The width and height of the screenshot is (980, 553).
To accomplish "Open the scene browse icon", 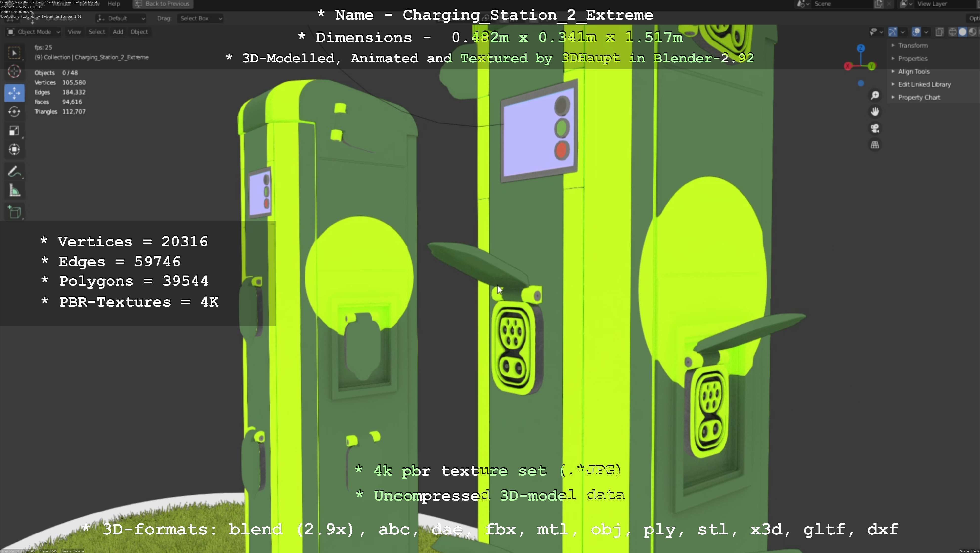I will tap(803, 4).
